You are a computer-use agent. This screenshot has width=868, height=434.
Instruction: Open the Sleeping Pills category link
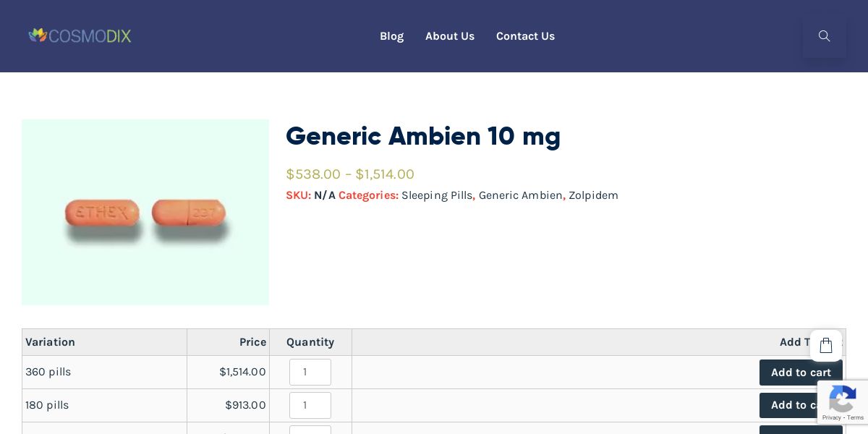(436, 195)
